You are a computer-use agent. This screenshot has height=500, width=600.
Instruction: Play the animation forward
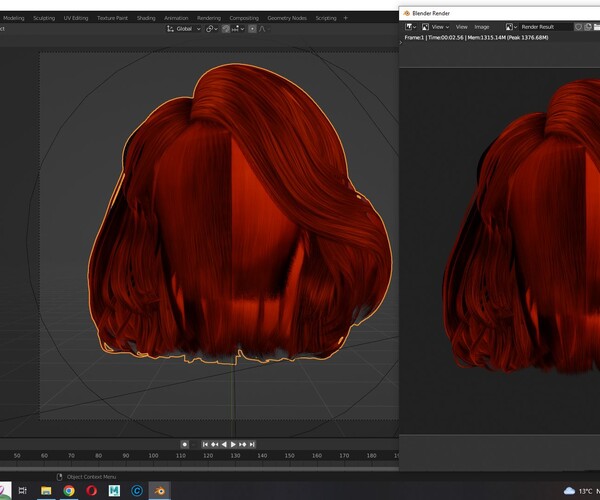(x=233, y=444)
